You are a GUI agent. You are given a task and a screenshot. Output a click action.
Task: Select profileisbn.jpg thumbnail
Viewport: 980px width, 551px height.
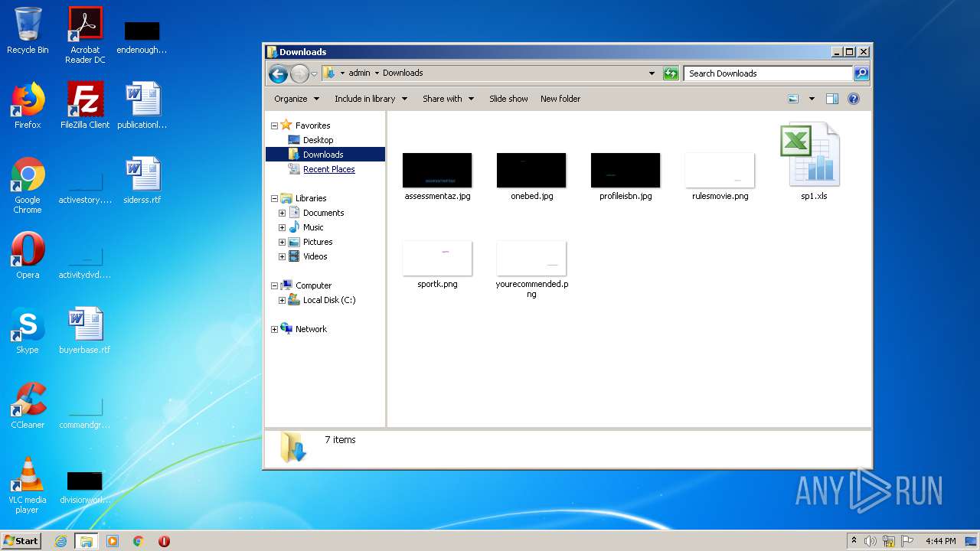[x=626, y=176]
